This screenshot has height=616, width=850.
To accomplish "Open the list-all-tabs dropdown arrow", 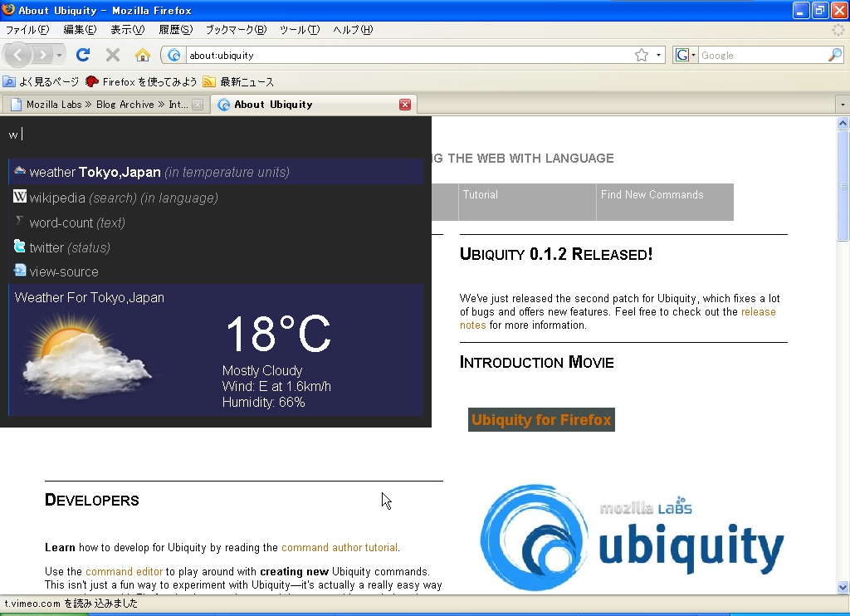I will tap(842, 104).
